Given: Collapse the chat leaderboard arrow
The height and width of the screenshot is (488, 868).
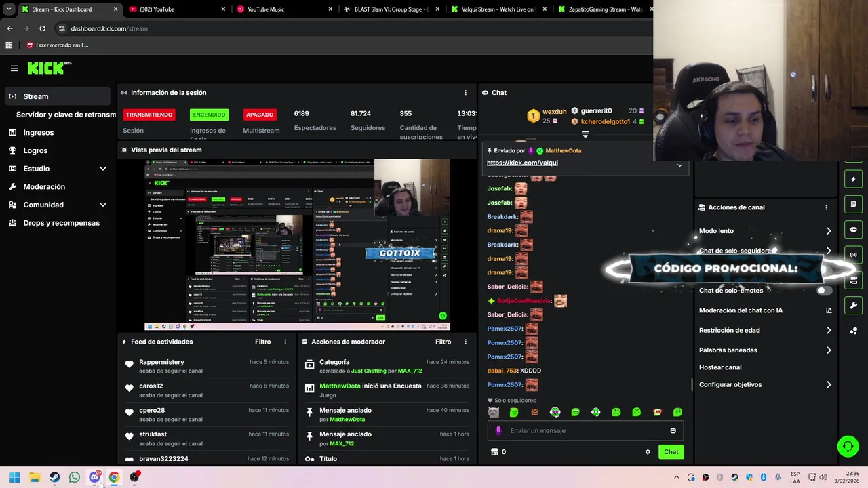Looking at the screenshot, I should [x=585, y=135].
